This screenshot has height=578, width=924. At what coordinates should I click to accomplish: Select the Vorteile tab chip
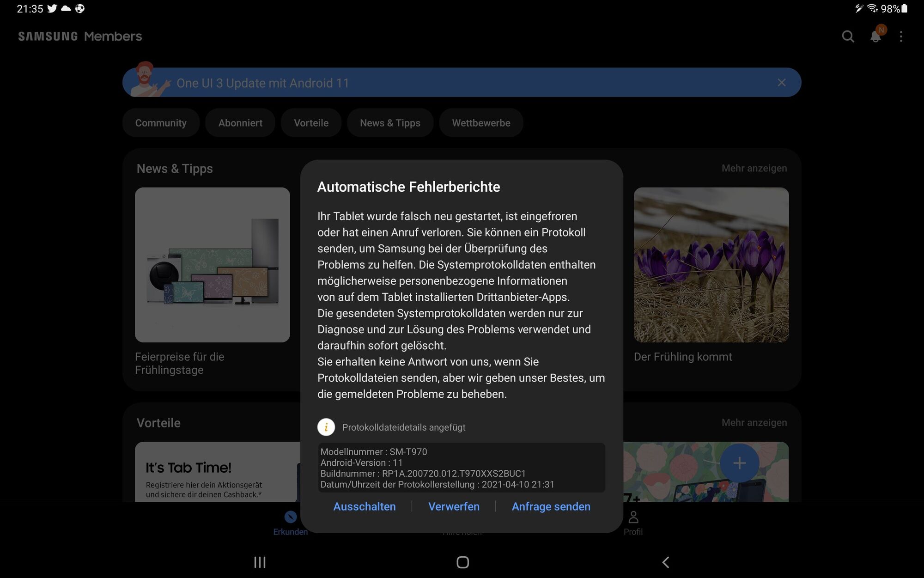[x=311, y=123]
